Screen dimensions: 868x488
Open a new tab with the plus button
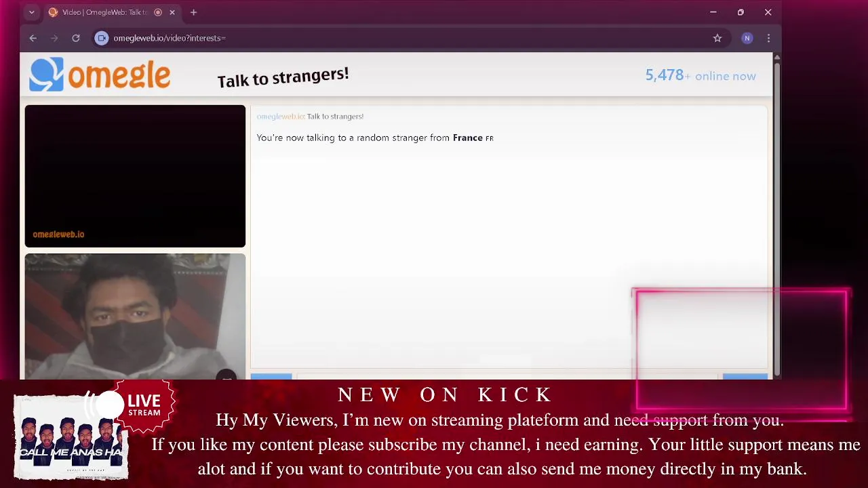[193, 12]
